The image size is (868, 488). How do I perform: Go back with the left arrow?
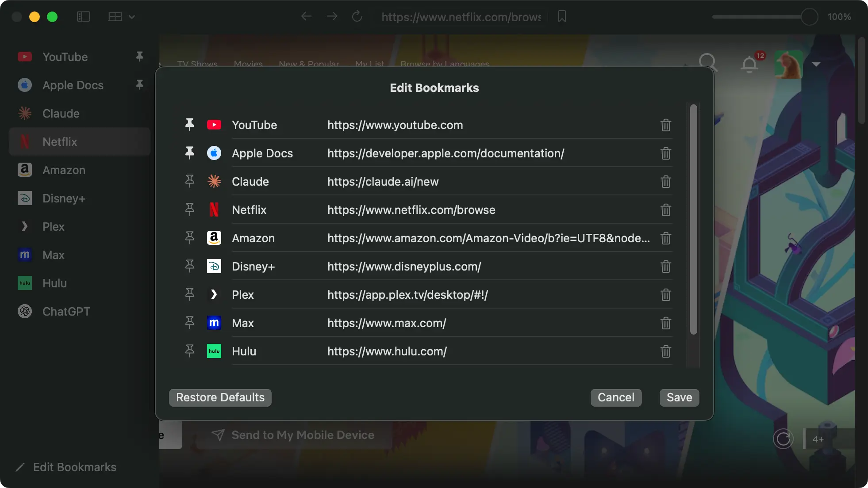tap(306, 17)
